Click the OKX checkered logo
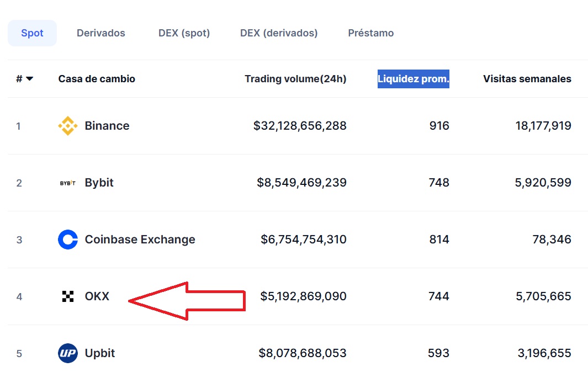This screenshot has height=372, width=588. [x=68, y=296]
